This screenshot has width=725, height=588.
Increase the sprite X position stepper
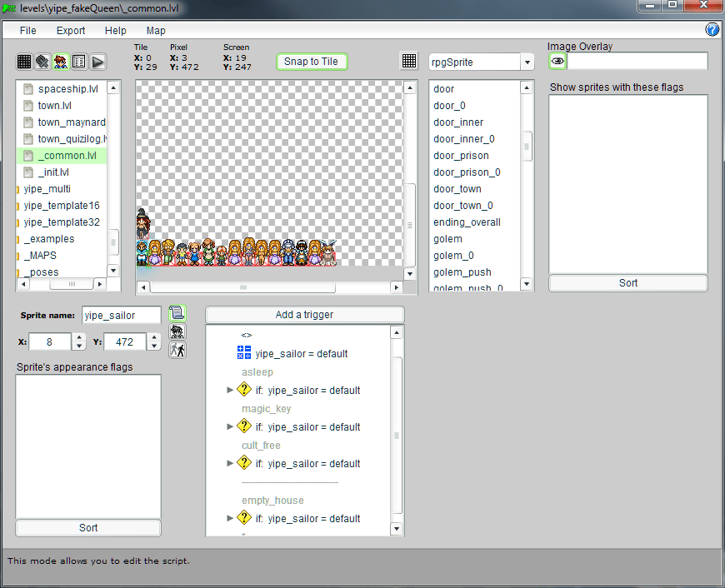coord(79,337)
